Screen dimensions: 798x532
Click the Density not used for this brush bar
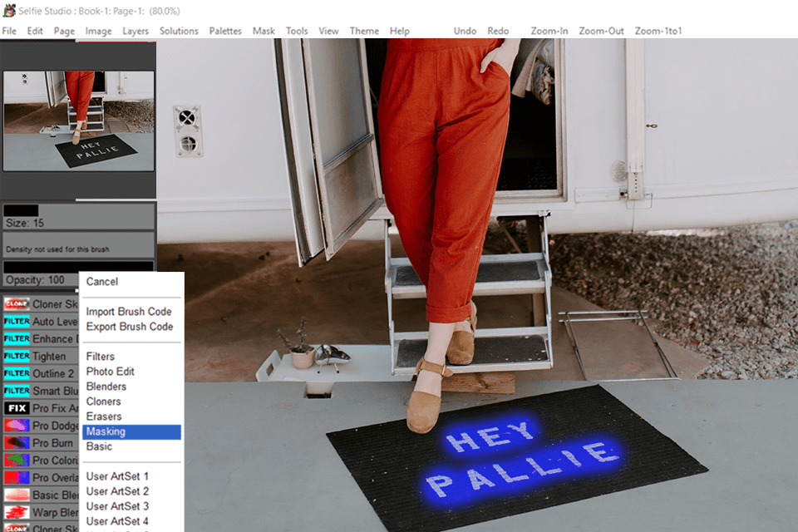pos(78,245)
